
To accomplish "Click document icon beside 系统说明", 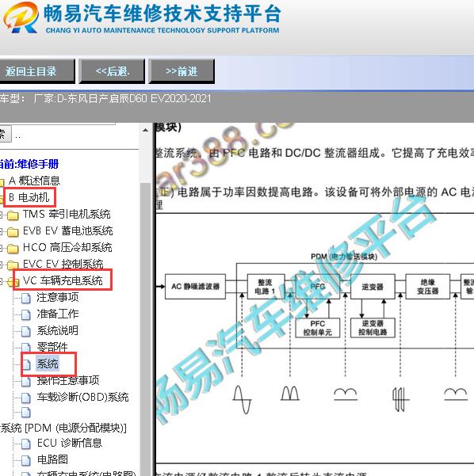I will pos(26,332).
